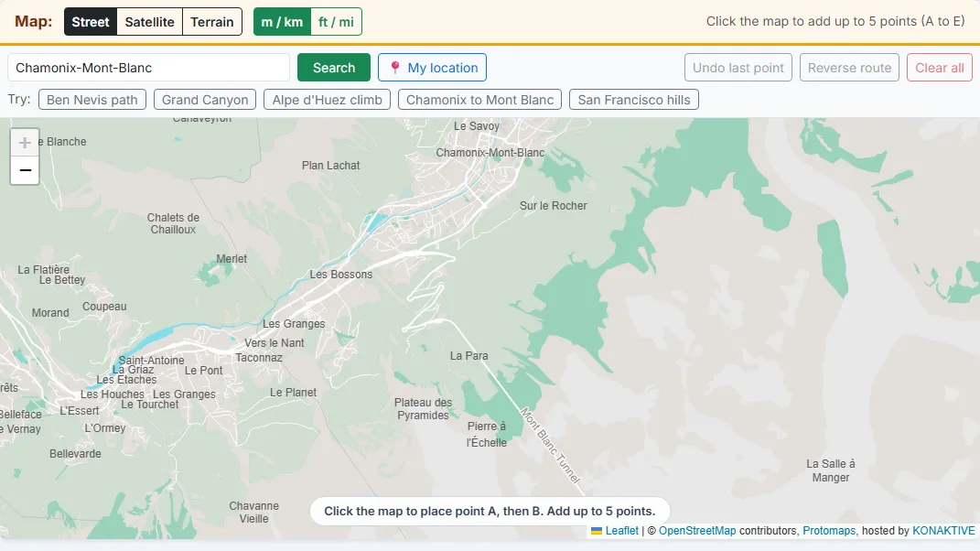Screen dimensions: 980x551
Task: Click the L'Essert map label
Action: 80,411
